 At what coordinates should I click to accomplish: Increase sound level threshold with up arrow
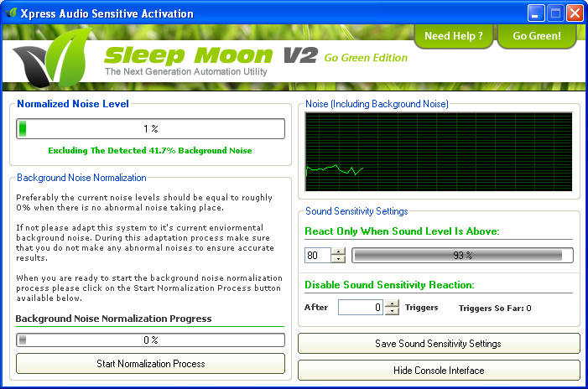point(339,252)
